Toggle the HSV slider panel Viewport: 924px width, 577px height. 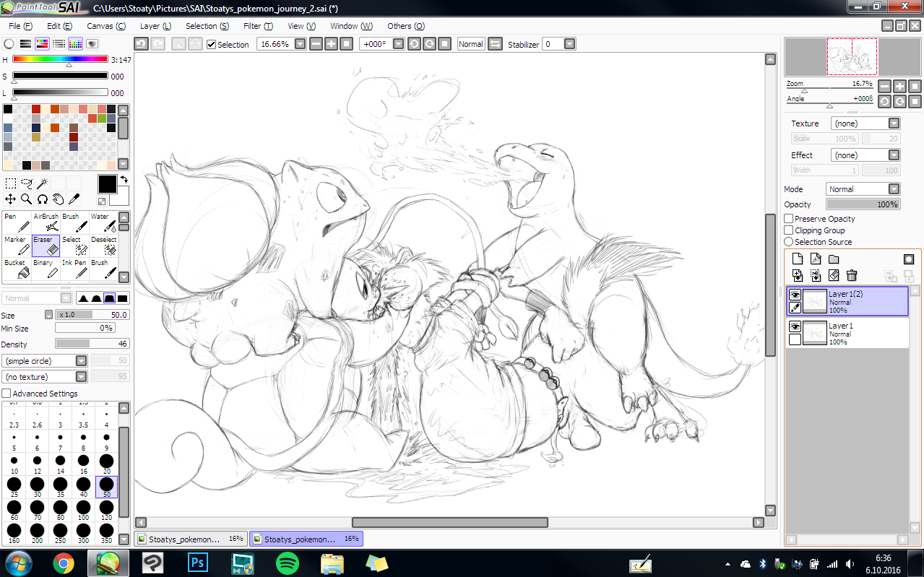tap(43, 44)
